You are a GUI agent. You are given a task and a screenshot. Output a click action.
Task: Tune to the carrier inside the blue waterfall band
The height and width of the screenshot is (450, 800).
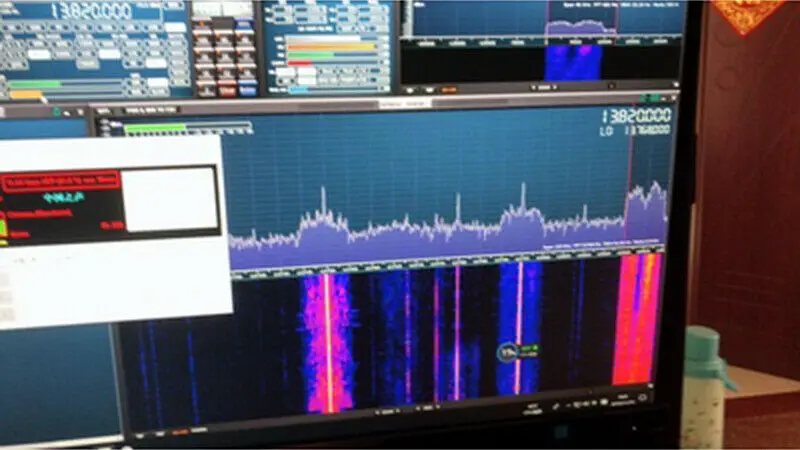pos(519,327)
